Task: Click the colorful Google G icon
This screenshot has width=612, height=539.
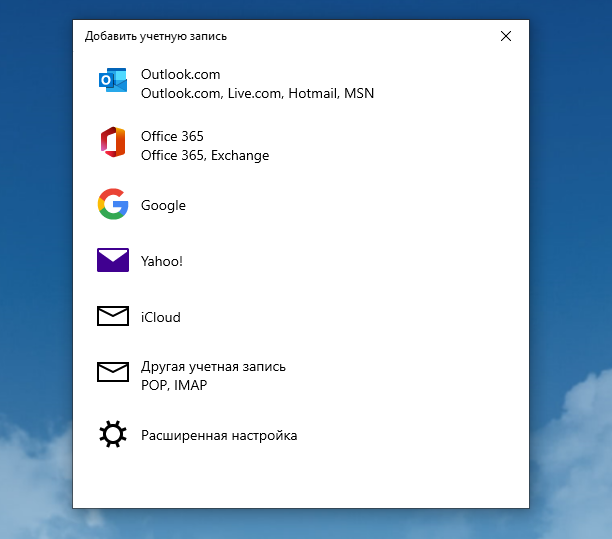Action: click(113, 204)
